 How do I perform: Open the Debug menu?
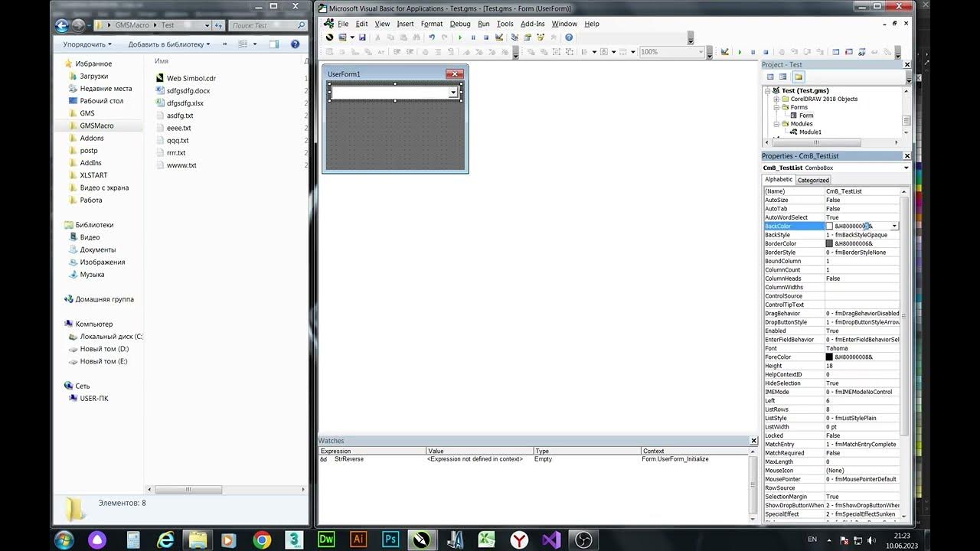(x=460, y=24)
